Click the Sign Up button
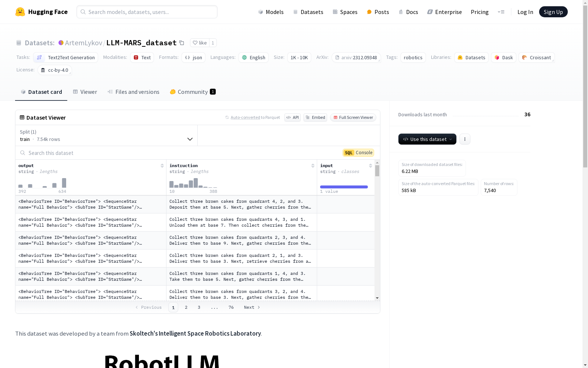588x368 pixels. pos(553,12)
